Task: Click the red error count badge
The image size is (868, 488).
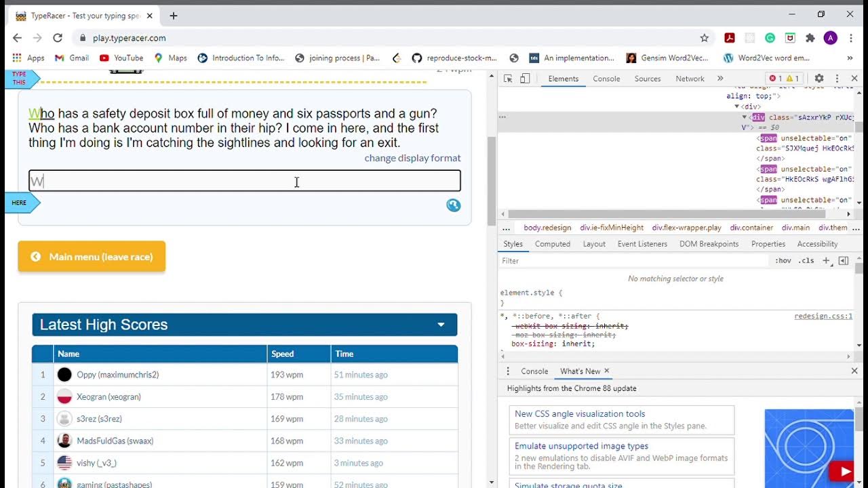Action: pos(776,79)
